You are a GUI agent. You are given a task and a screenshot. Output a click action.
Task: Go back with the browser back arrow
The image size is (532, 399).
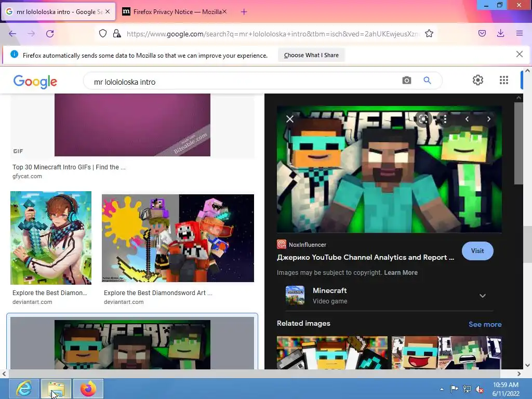(12, 34)
